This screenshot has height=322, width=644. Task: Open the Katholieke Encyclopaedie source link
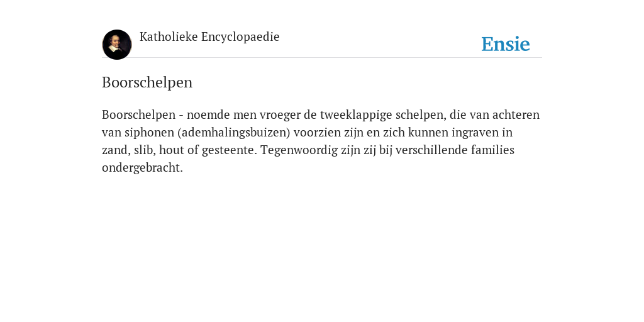click(x=209, y=37)
